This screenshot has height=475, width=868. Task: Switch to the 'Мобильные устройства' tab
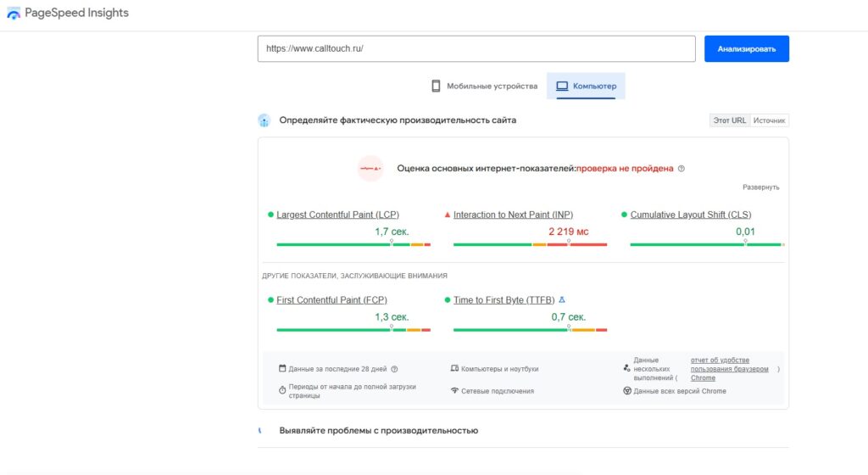[x=484, y=87]
